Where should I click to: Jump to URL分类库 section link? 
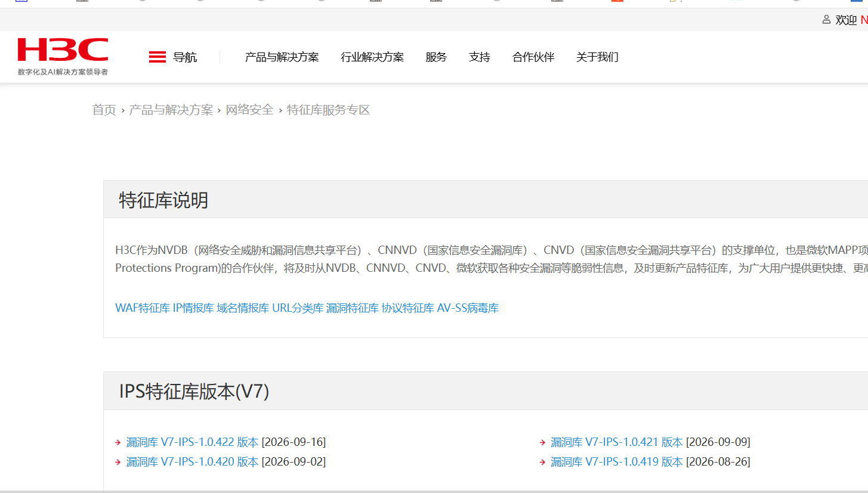point(298,308)
